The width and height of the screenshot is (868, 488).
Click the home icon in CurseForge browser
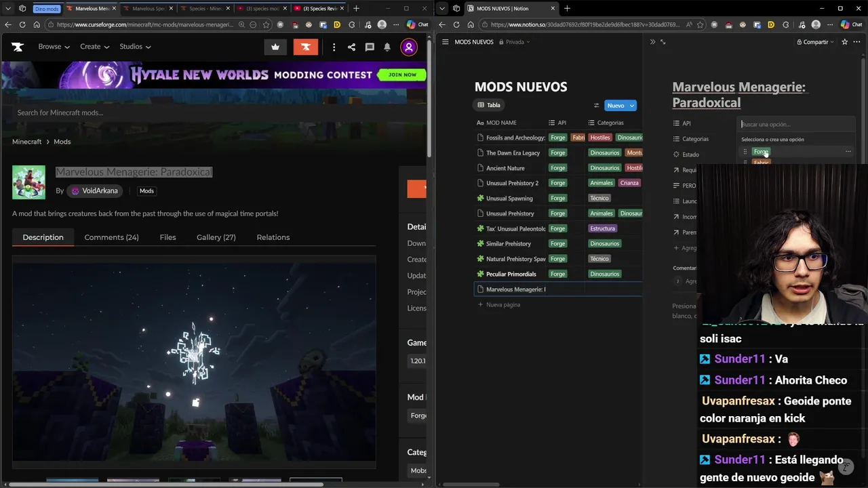tap(37, 24)
